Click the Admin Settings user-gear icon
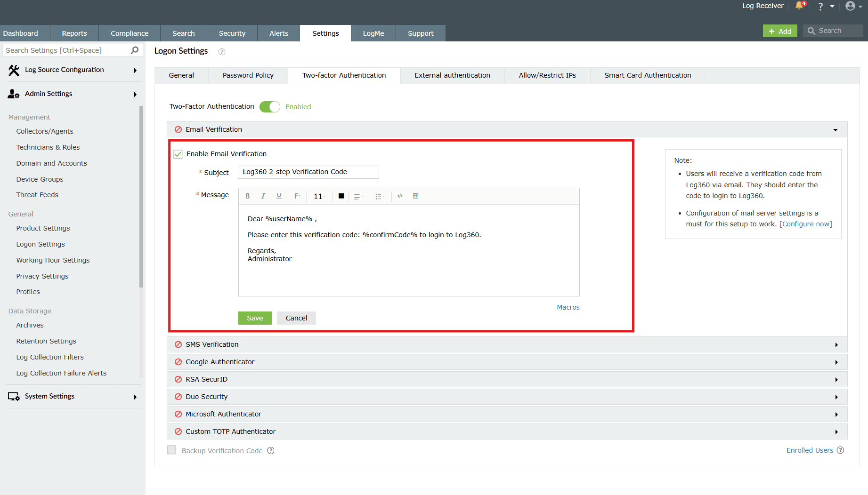This screenshot has width=868, height=495. 14,94
